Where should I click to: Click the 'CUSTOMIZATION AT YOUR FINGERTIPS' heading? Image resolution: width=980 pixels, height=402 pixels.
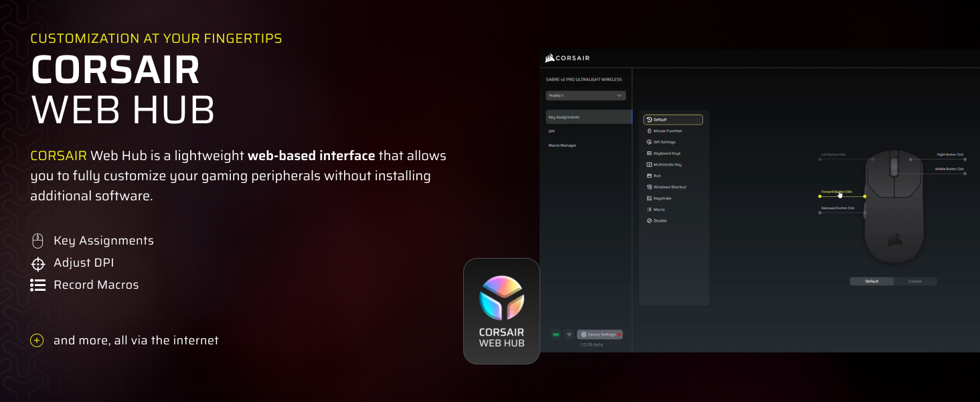(x=156, y=38)
